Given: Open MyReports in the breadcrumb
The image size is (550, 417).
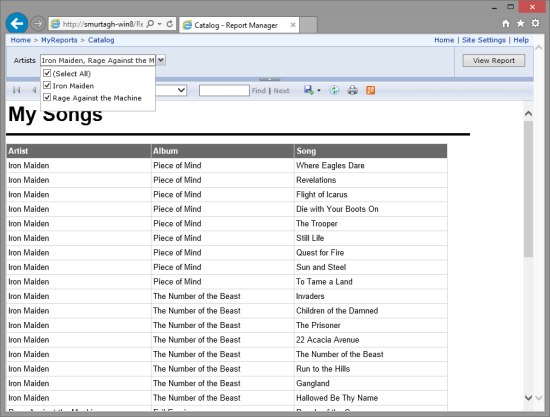Looking at the screenshot, I should (x=59, y=40).
